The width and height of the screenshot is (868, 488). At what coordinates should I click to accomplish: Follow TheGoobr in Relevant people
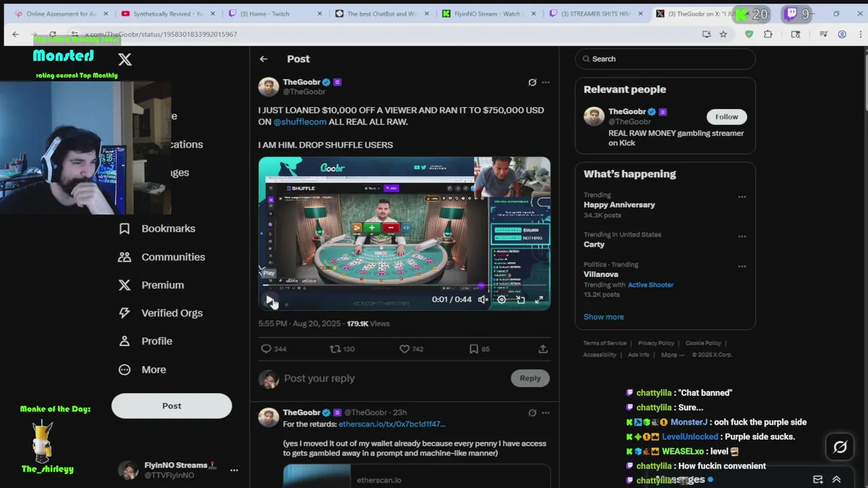(726, 117)
